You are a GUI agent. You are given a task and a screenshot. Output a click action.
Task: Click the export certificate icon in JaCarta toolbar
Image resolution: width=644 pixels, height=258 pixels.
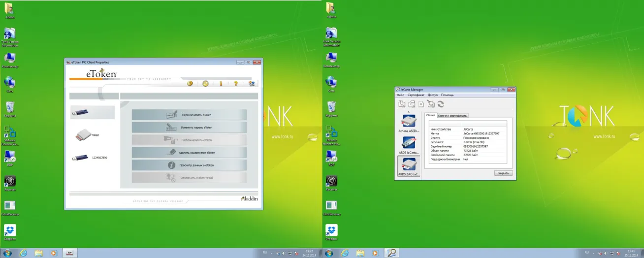point(412,103)
